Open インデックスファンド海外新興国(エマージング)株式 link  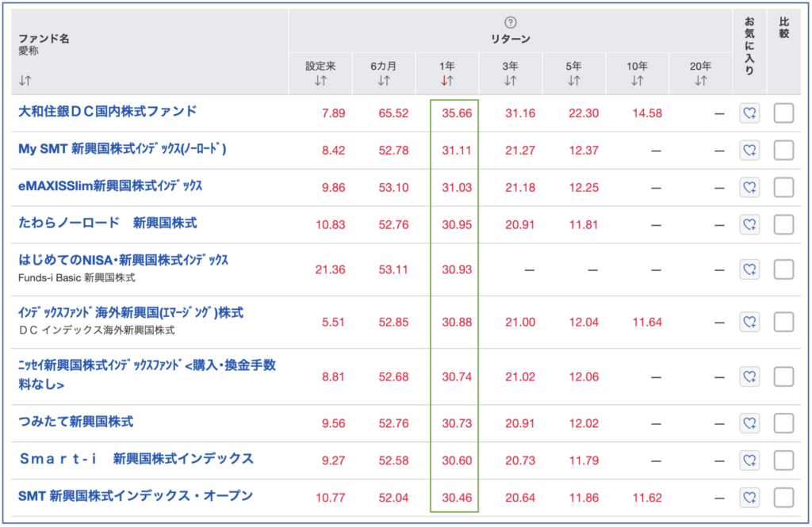tap(130, 313)
